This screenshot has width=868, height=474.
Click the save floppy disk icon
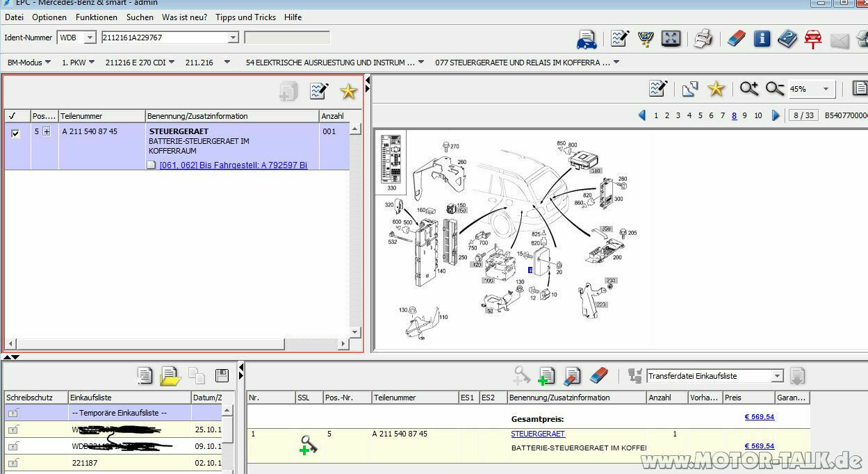tap(222, 376)
